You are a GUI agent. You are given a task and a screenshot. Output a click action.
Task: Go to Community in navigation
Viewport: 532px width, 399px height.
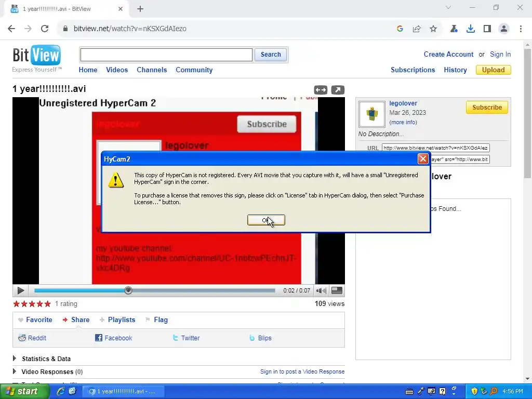click(x=194, y=70)
